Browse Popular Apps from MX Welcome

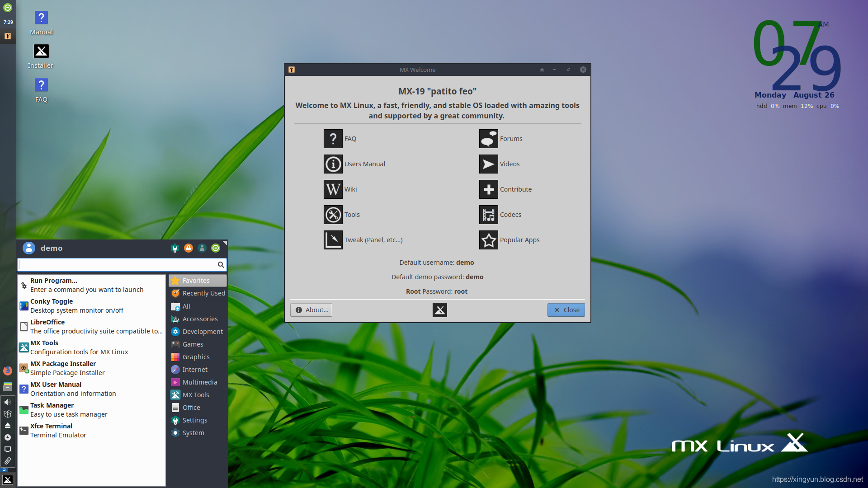tap(489, 240)
